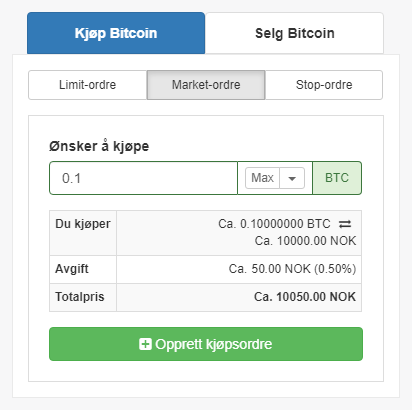Click the Ca. 10000.00 NOK value
Image resolution: width=412 pixels, height=410 pixels.
coord(305,241)
